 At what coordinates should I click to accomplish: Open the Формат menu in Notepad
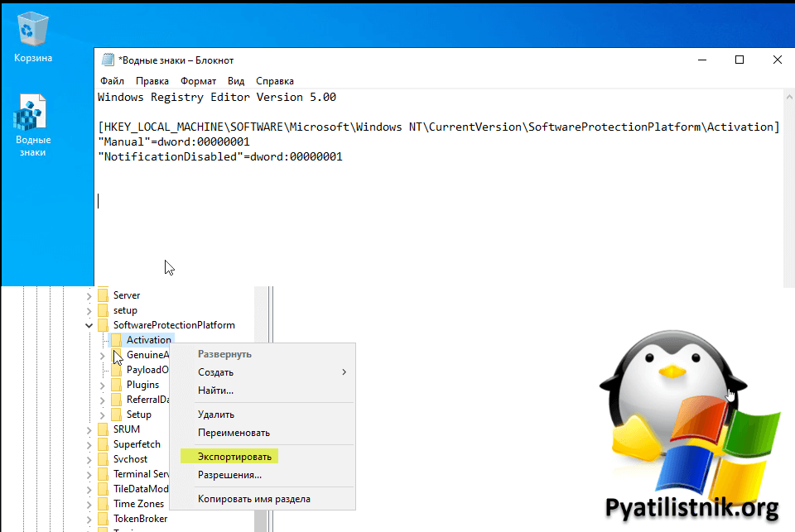(x=198, y=81)
